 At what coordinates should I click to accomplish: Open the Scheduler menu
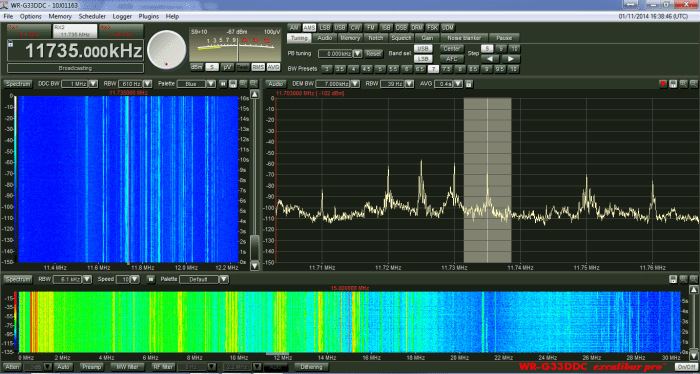tap(92, 17)
